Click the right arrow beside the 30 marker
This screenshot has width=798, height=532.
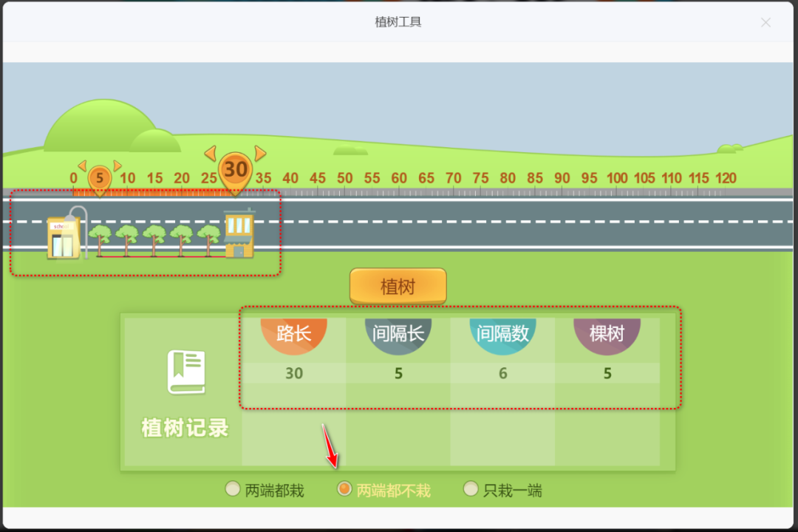pos(259,153)
